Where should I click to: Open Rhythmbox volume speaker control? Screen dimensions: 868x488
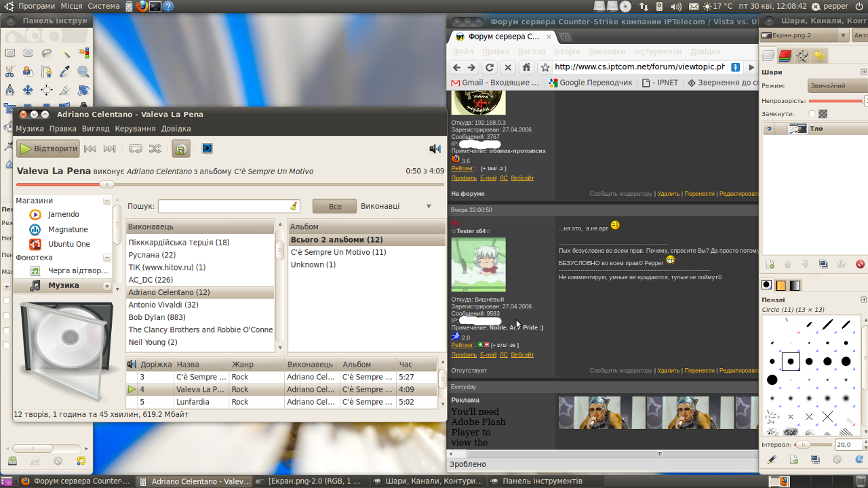pos(435,148)
